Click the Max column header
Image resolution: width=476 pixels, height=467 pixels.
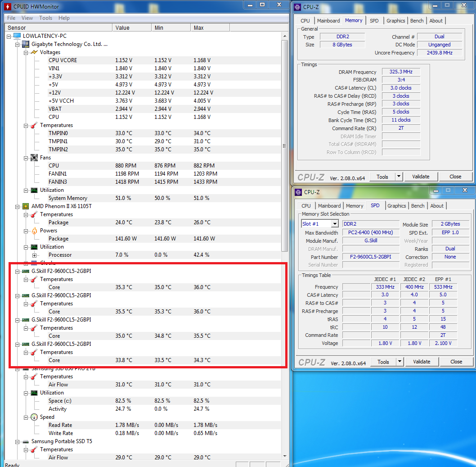tap(210, 27)
